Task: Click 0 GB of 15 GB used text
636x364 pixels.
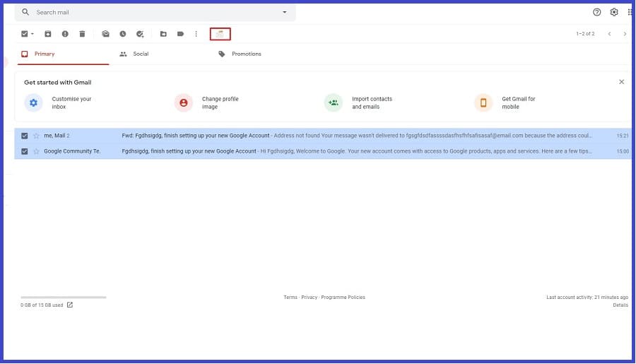Action: point(42,305)
